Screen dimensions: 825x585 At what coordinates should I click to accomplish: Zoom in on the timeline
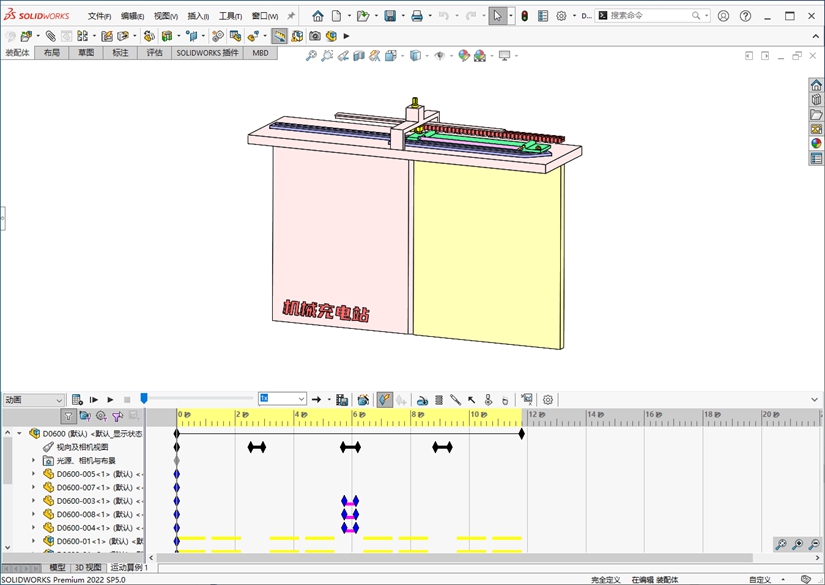tap(797, 544)
